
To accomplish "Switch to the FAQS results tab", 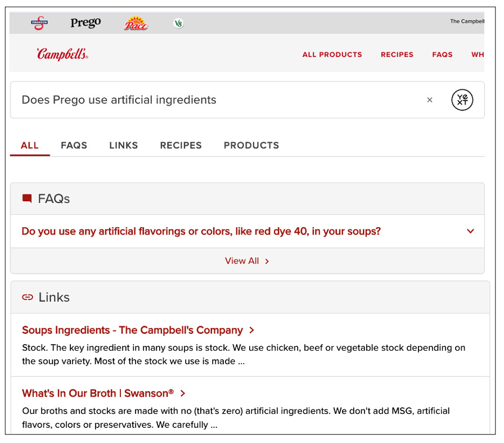I will point(74,146).
